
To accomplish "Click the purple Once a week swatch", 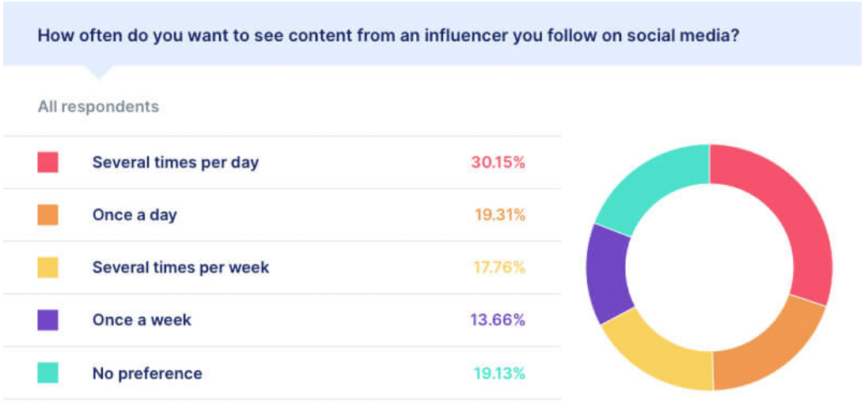I will 48,320.
